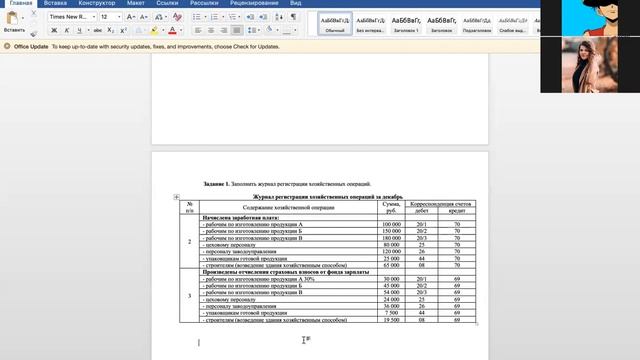Viewport: 640px width, 360px height.
Task: Click the borders icon
Action: 287,31
